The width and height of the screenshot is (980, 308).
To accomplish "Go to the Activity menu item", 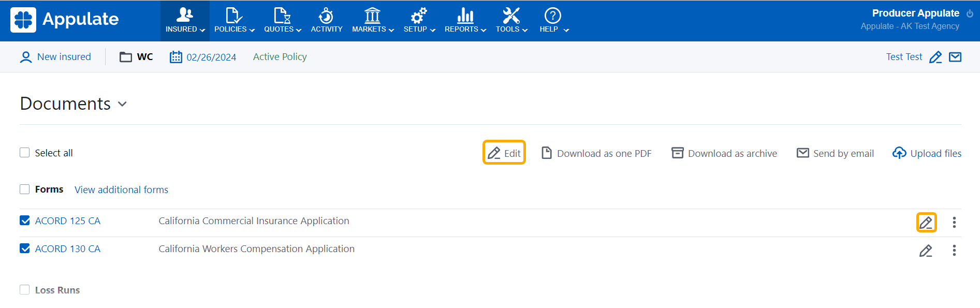I will (x=326, y=21).
